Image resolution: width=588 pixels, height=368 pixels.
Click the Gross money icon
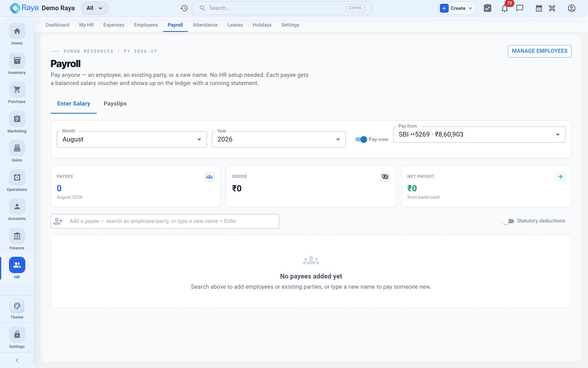coord(385,177)
